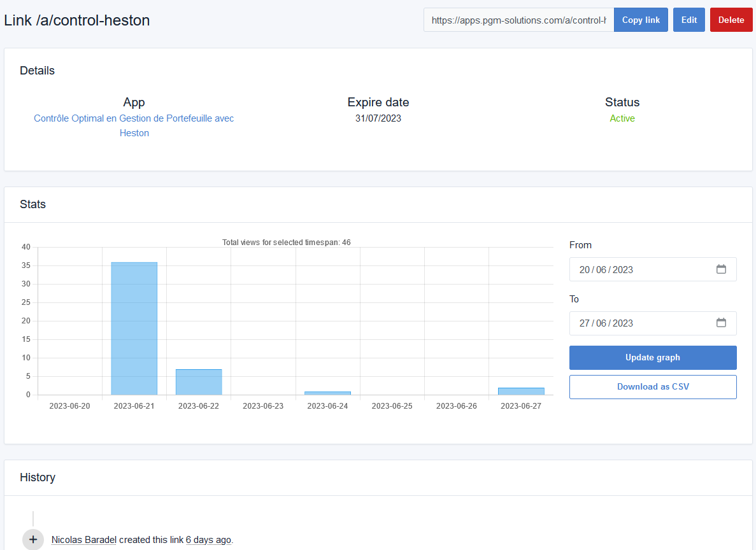The height and width of the screenshot is (550, 756).
Task: Open the To date calendar picker icon
Action: click(721, 323)
